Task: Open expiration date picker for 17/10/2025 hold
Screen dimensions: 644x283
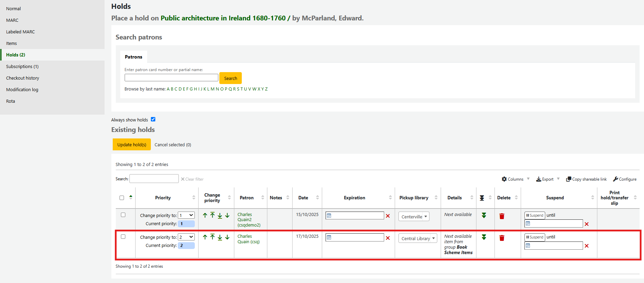Action: [x=355, y=237]
